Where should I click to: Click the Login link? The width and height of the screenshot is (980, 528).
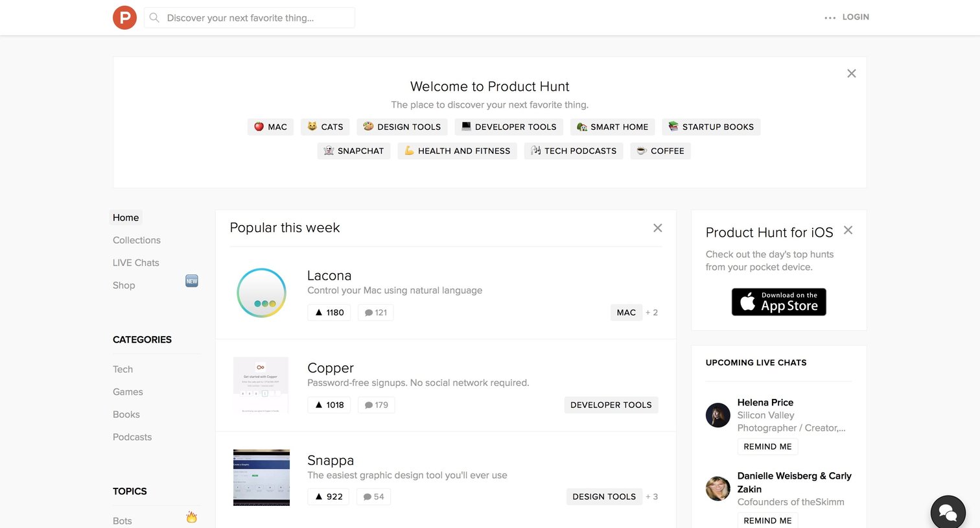pos(856,18)
